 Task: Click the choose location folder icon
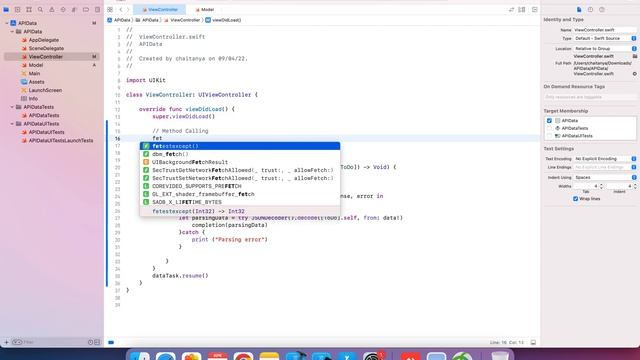[x=635, y=56]
